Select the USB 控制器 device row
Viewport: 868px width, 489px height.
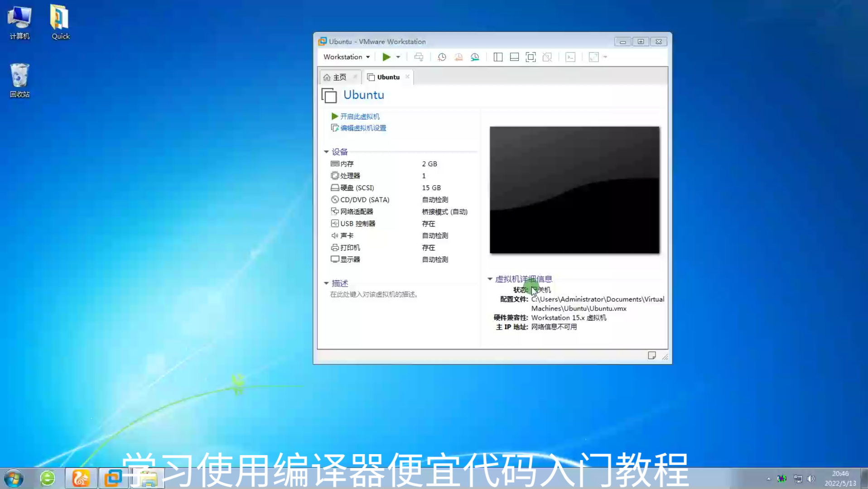click(403, 224)
